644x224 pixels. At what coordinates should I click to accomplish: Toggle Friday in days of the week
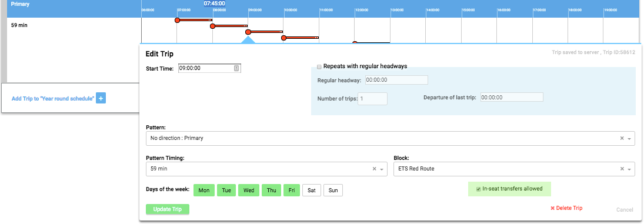pos(292,190)
